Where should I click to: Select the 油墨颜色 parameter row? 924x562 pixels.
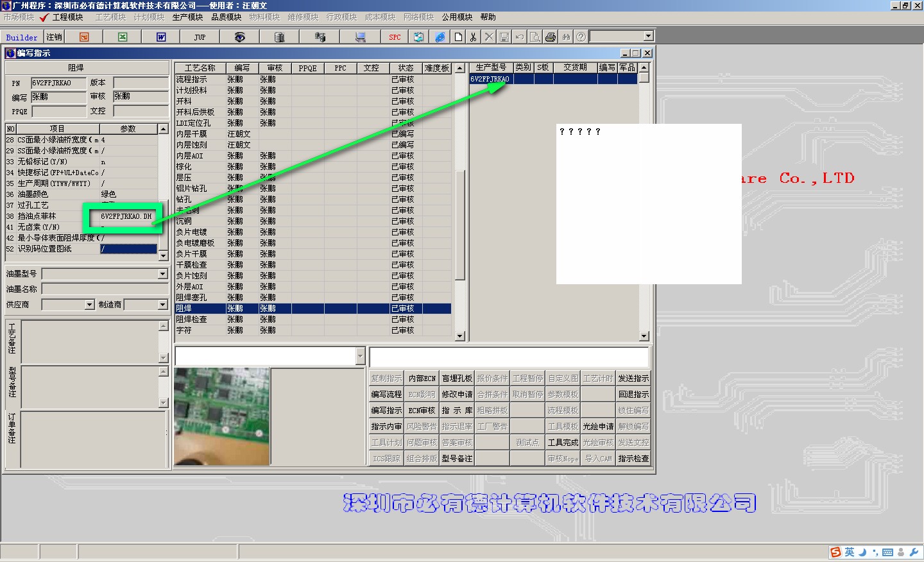81,194
